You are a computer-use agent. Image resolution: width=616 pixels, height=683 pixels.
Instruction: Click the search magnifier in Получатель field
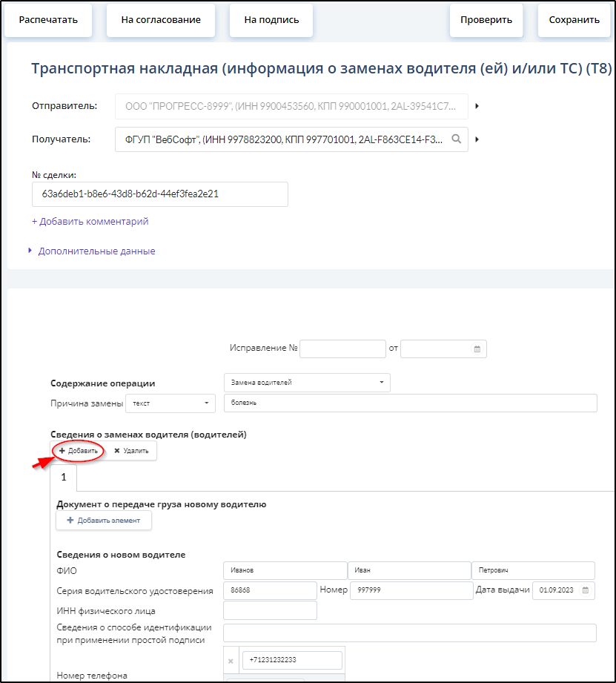tap(456, 139)
